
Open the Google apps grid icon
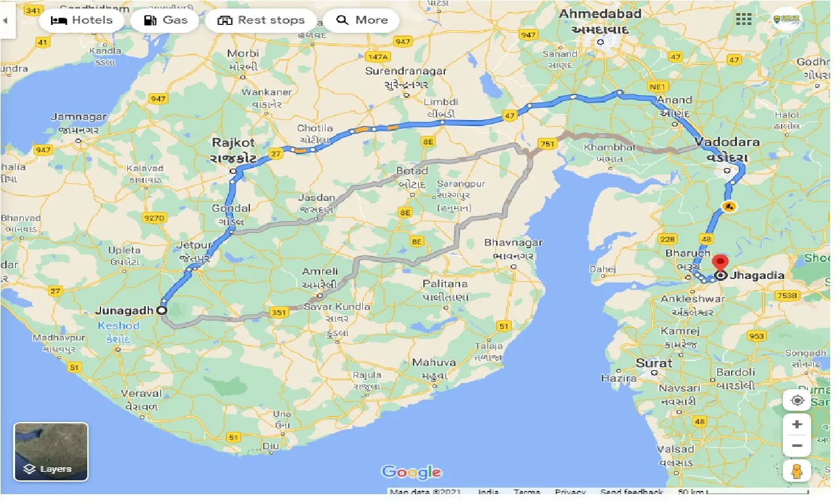tap(744, 19)
